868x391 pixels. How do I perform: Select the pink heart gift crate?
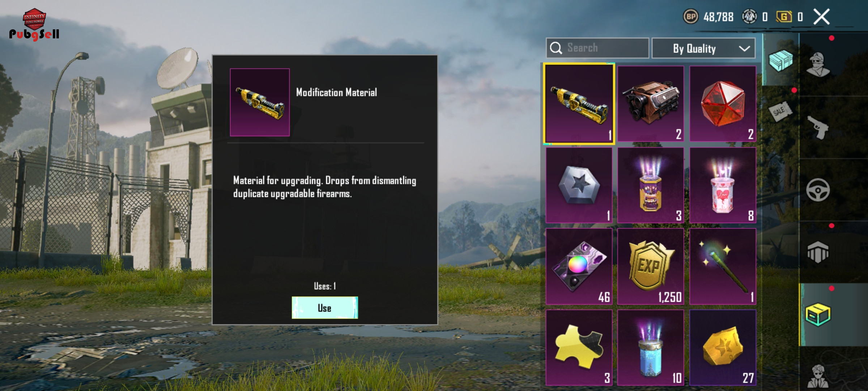coord(723,185)
